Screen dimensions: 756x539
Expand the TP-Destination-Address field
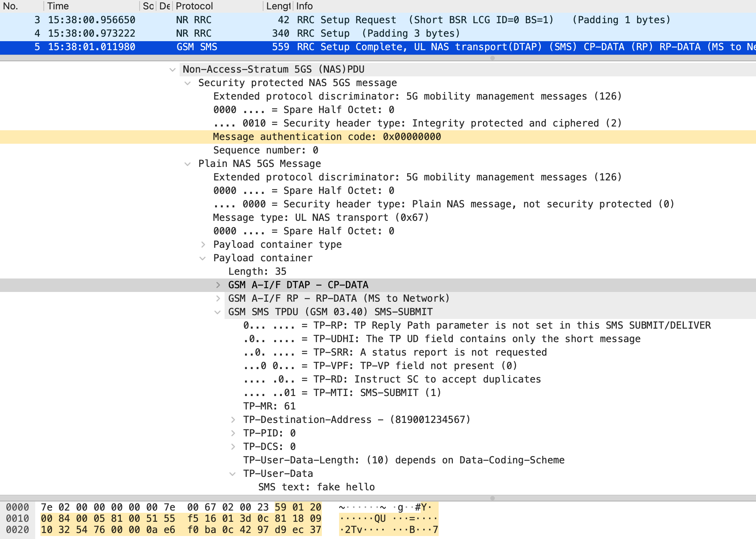click(233, 420)
